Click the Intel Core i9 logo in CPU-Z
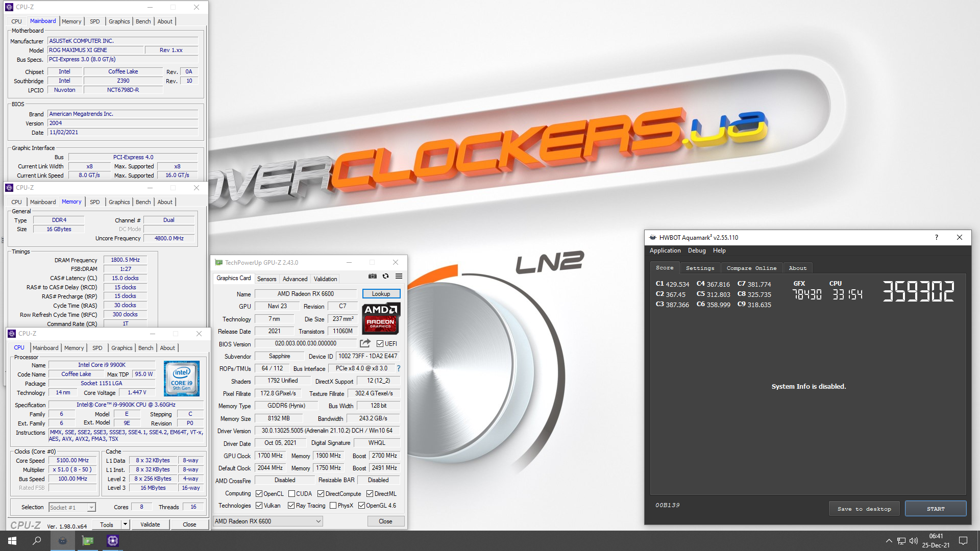The image size is (980, 551). [182, 379]
